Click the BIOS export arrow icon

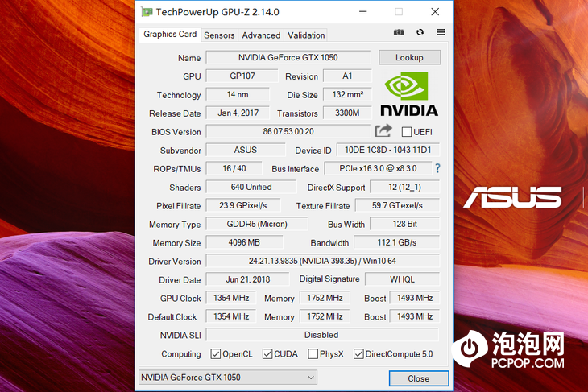click(x=383, y=130)
